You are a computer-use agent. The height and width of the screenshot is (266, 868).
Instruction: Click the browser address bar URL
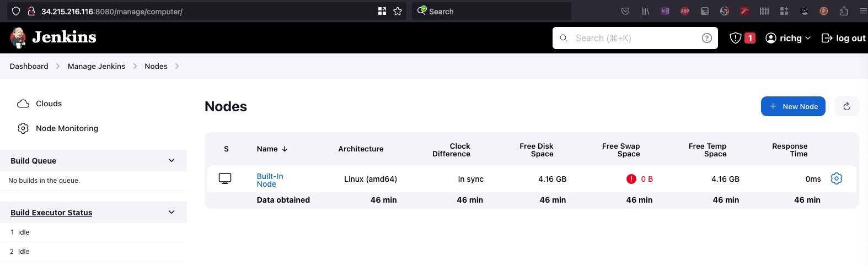tap(112, 11)
